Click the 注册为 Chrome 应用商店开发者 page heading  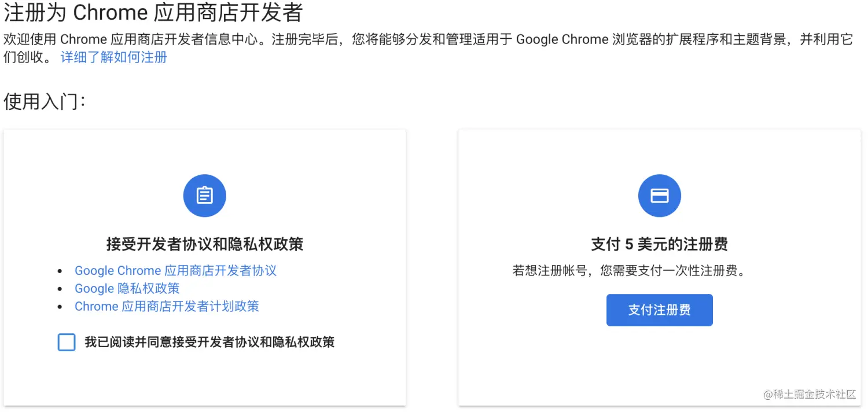(153, 12)
